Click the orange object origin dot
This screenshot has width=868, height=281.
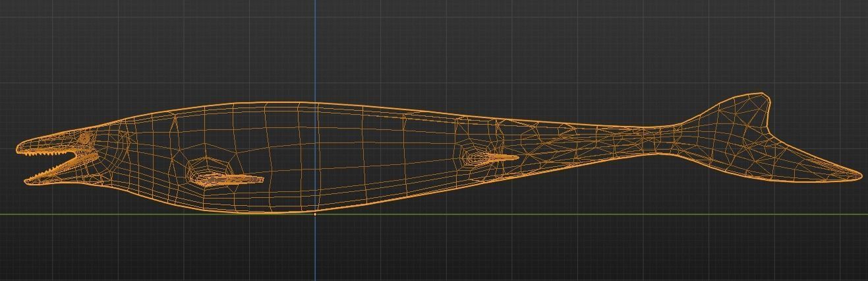point(315,214)
